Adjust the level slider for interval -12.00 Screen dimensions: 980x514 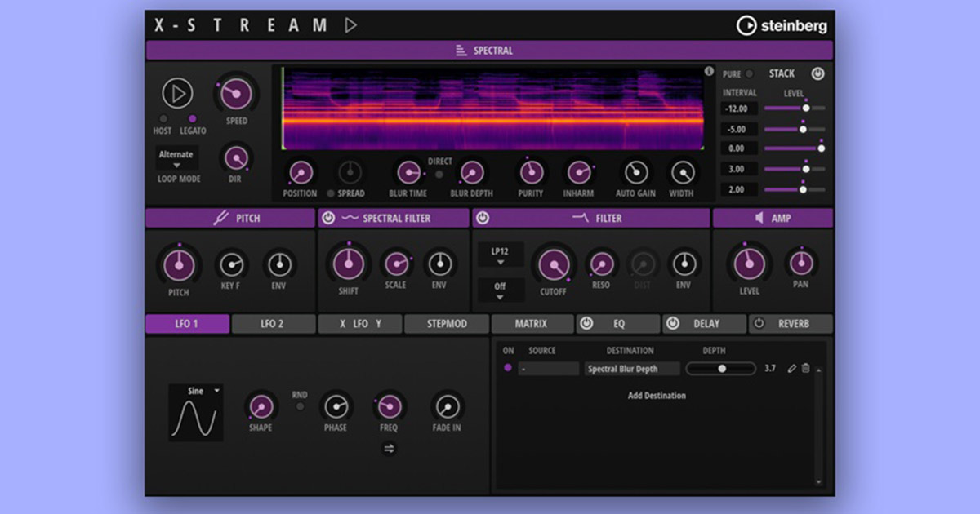click(x=795, y=108)
